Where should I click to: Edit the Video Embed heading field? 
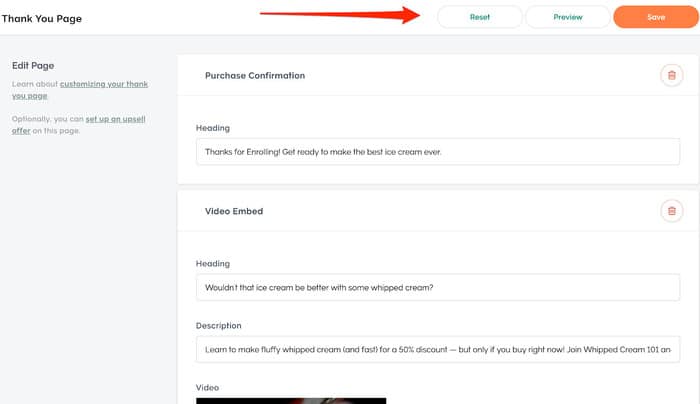pyautogui.click(x=438, y=287)
